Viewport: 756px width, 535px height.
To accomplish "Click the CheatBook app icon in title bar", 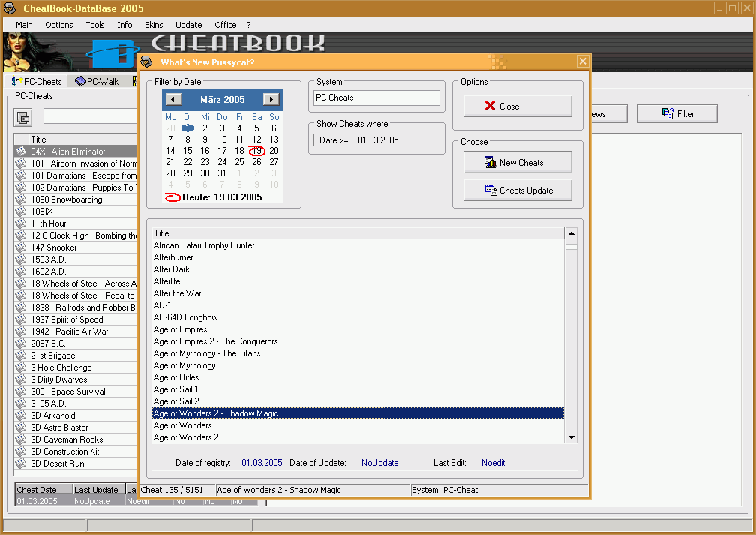I will click(10, 8).
